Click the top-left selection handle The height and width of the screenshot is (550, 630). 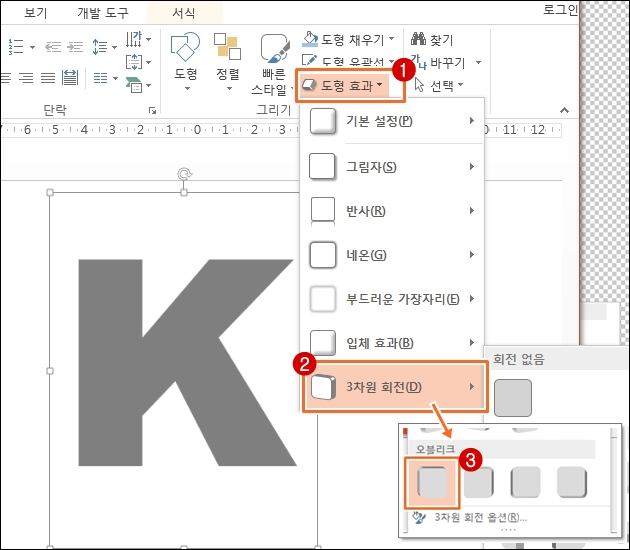[50, 192]
